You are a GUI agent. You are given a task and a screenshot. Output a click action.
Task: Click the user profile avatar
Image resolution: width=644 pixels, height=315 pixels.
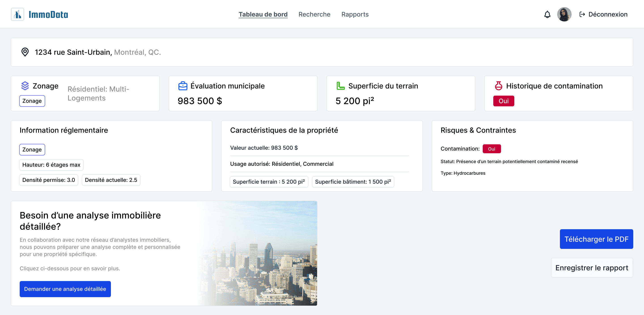[564, 15]
